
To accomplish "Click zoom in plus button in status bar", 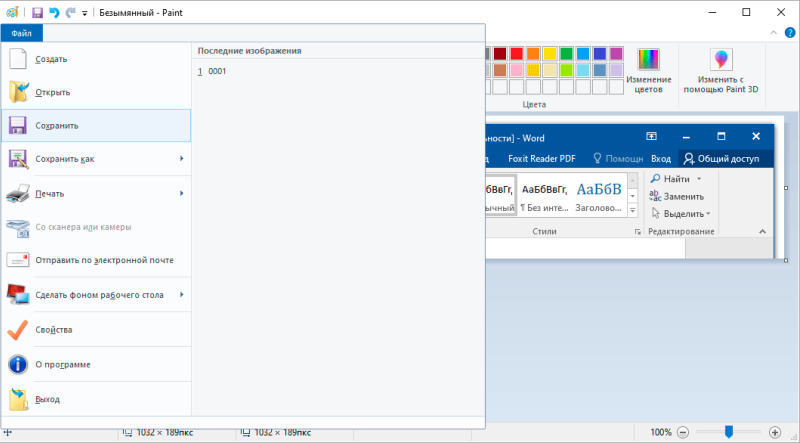I will [x=776, y=432].
